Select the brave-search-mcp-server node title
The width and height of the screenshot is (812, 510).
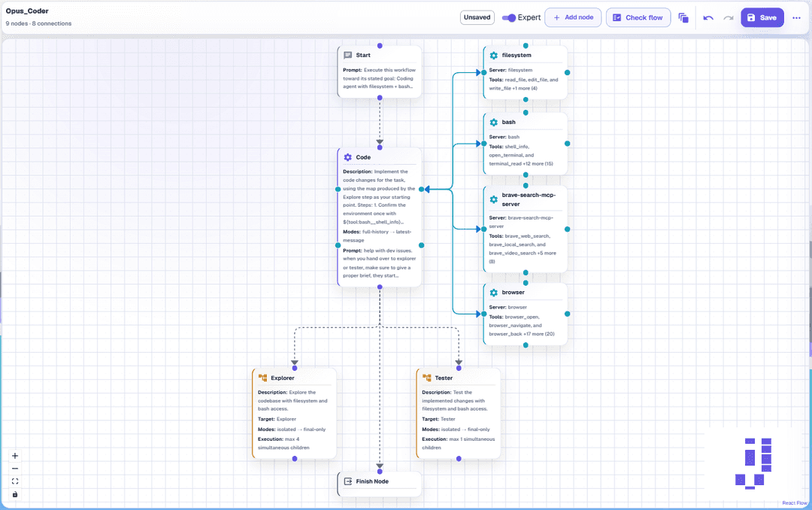pos(529,199)
